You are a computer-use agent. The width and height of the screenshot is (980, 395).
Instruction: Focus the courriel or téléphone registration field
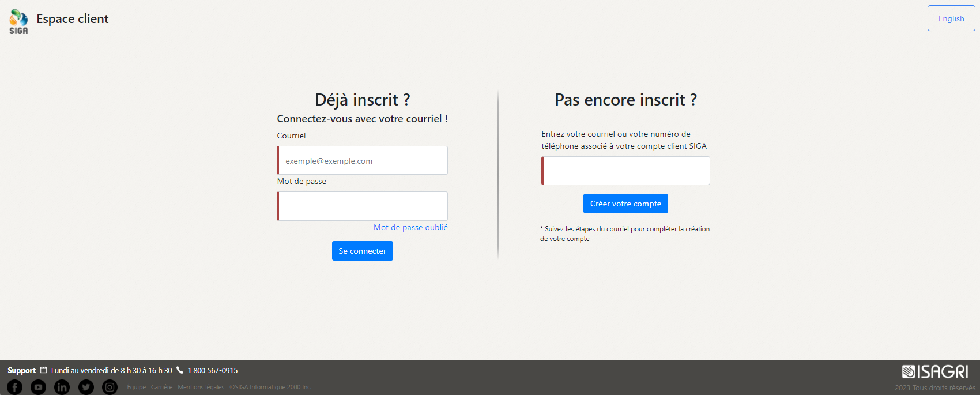(625, 171)
